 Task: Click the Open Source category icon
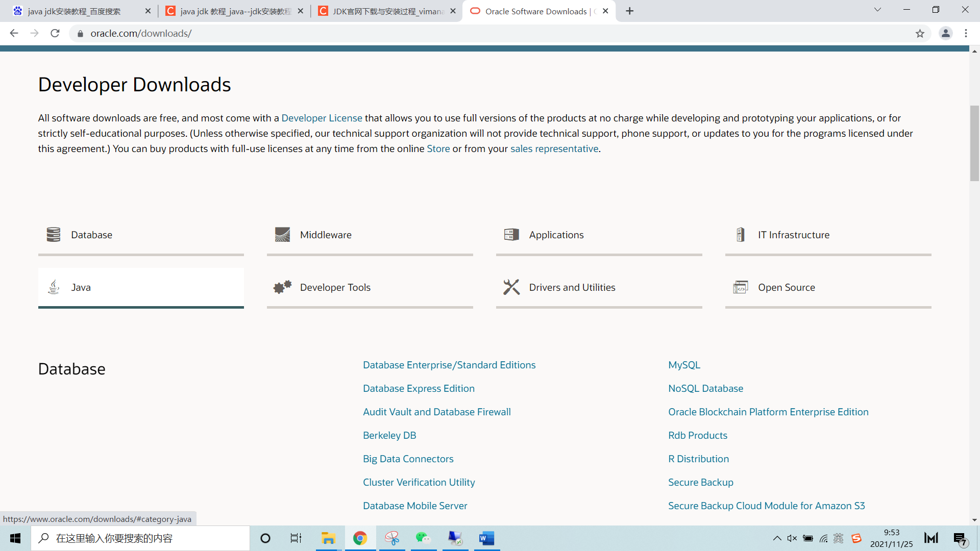click(x=740, y=287)
